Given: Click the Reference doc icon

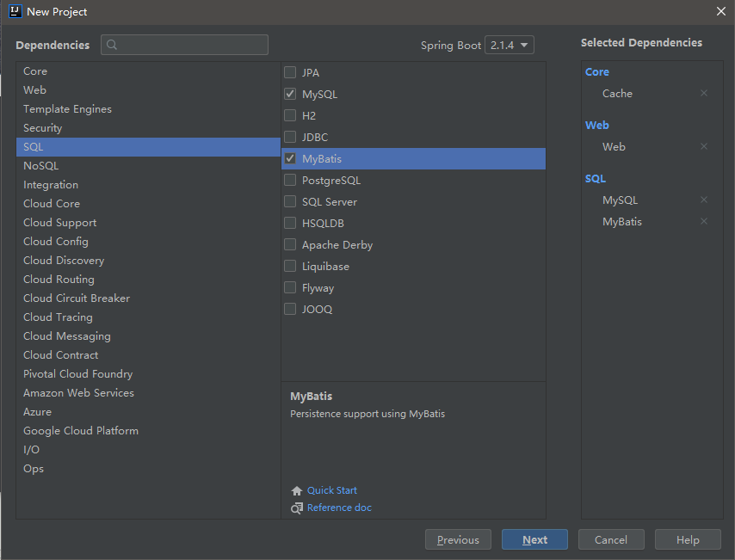Looking at the screenshot, I should tap(297, 508).
